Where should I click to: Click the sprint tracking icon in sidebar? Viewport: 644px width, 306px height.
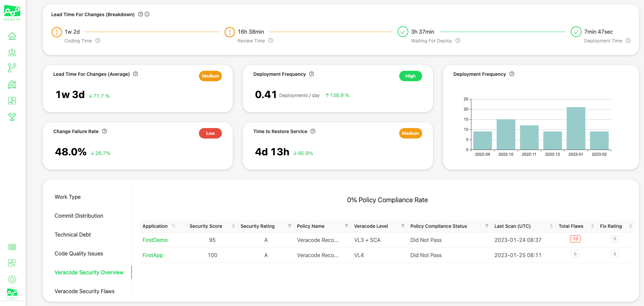[12, 85]
